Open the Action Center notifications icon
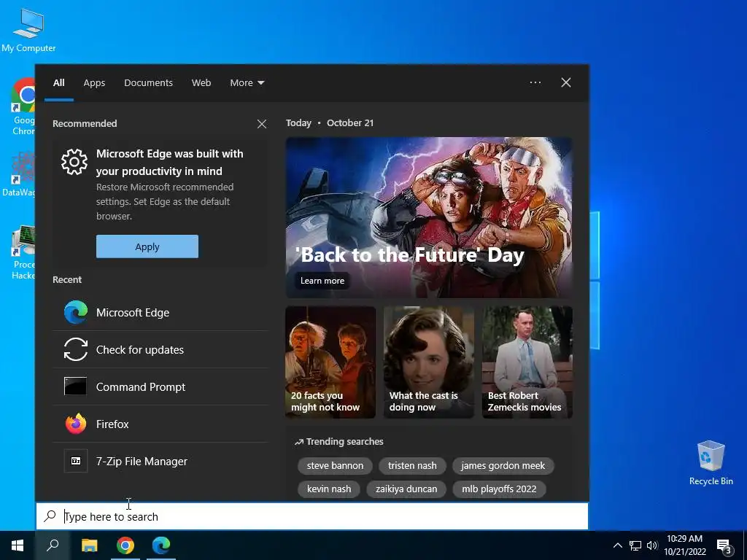This screenshot has width=747, height=560. coord(724,546)
